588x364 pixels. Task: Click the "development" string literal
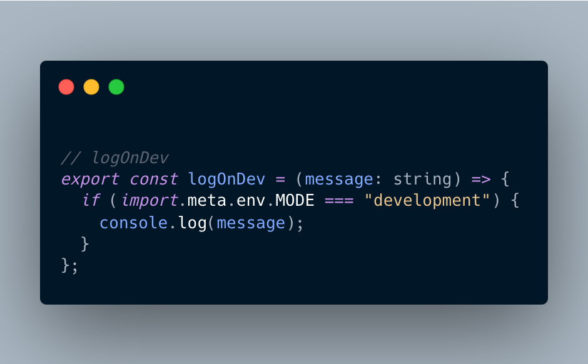tap(427, 201)
